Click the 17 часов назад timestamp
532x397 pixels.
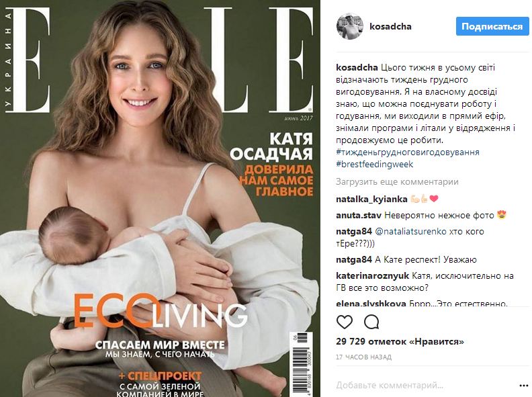pyautogui.click(x=363, y=357)
